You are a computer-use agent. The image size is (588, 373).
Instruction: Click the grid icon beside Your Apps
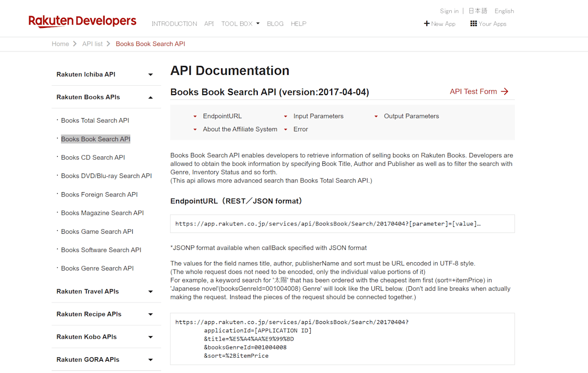(473, 24)
